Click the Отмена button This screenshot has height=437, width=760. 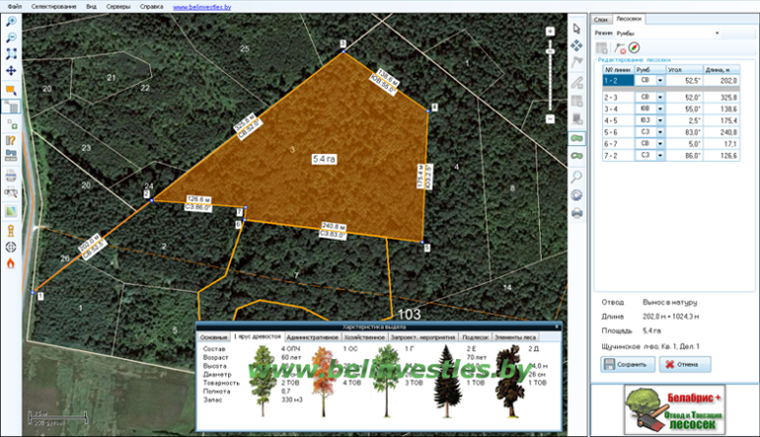pos(685,364)
